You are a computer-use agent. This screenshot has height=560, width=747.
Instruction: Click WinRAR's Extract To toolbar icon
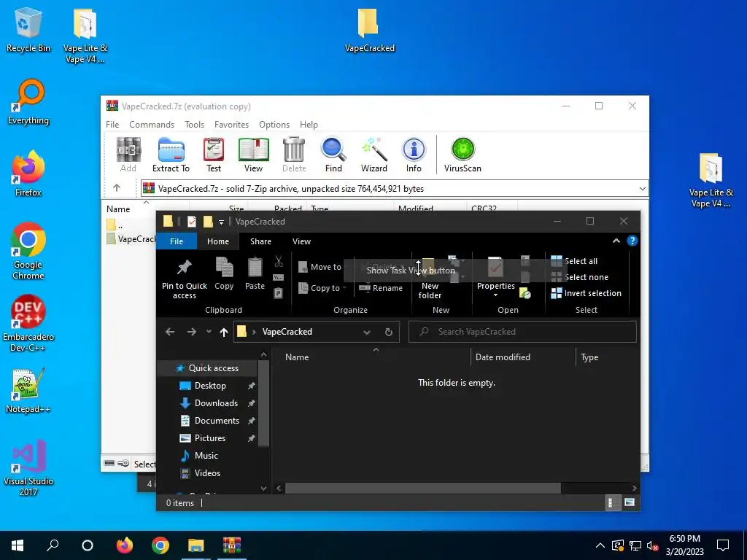171,155
